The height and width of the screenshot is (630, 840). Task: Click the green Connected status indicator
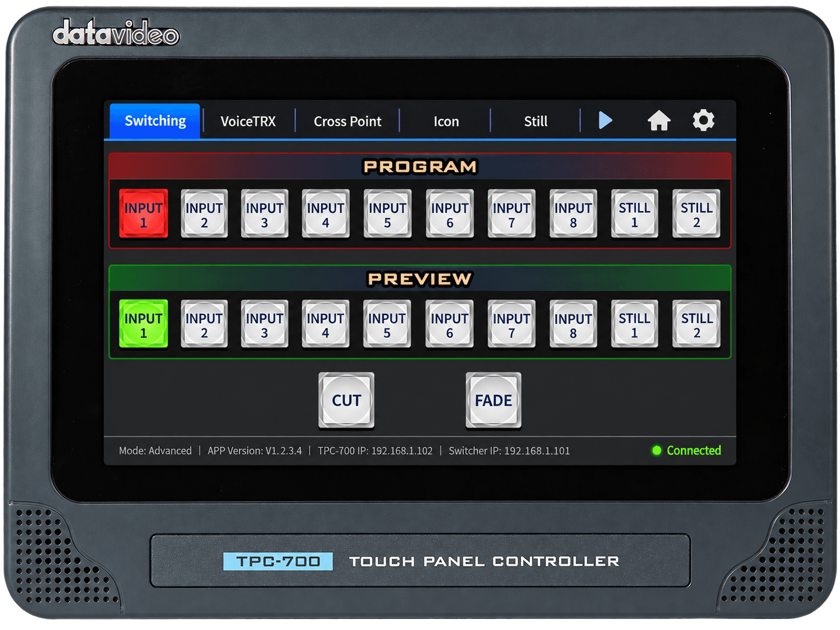(687, 450)
